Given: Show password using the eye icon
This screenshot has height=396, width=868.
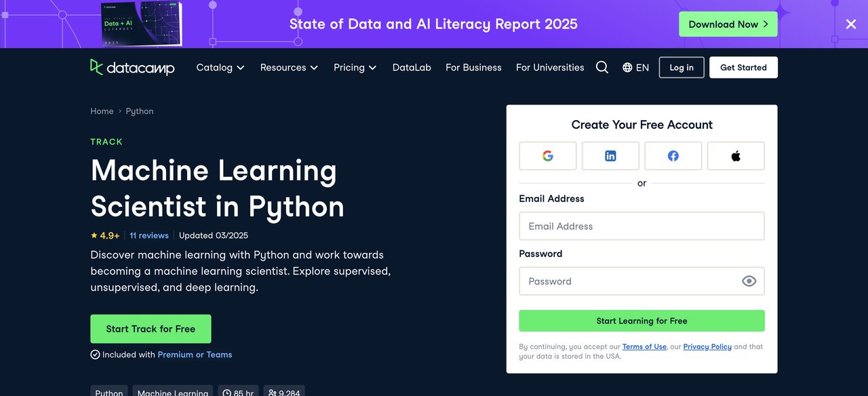Looking at the screenshot, I should (x=749, y=281).
